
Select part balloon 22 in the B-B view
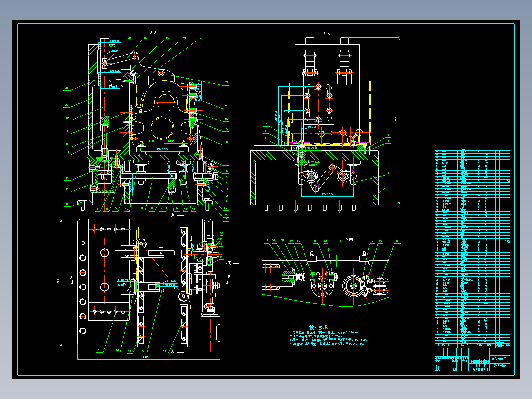click(227, 82)
